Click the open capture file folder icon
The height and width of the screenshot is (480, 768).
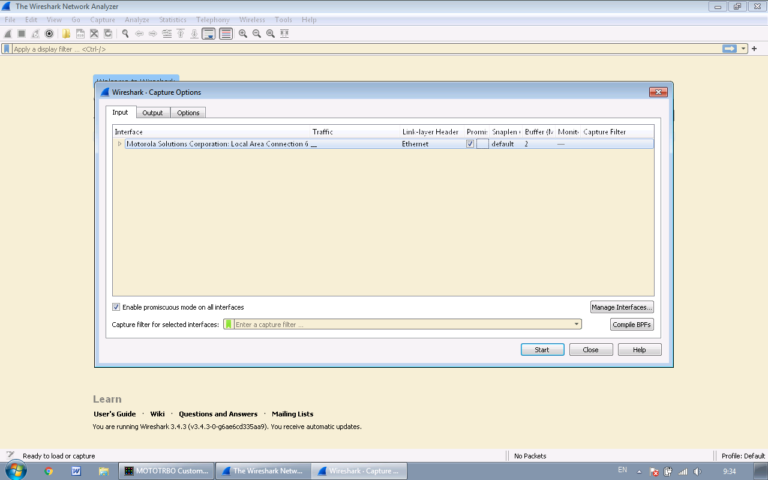[x=66, y=33]
